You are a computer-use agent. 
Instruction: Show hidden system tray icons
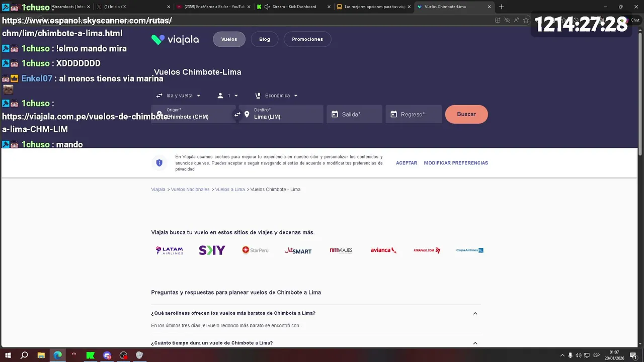[x=562, y=355]
